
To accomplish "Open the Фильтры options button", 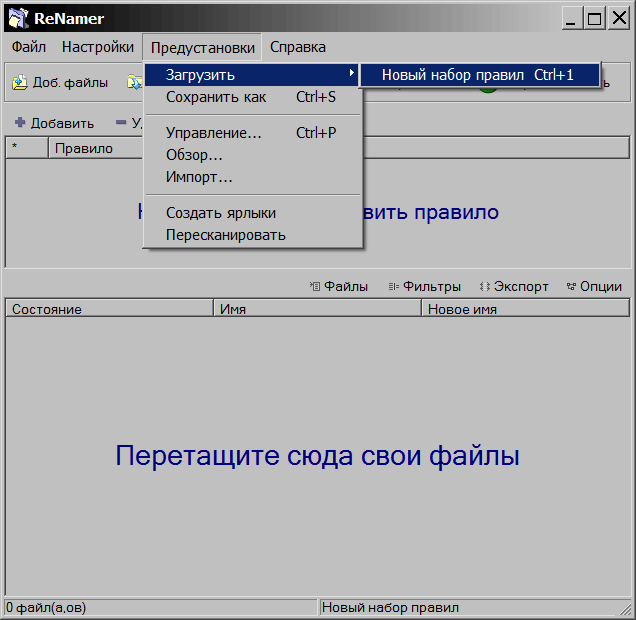I will (424, 286).
